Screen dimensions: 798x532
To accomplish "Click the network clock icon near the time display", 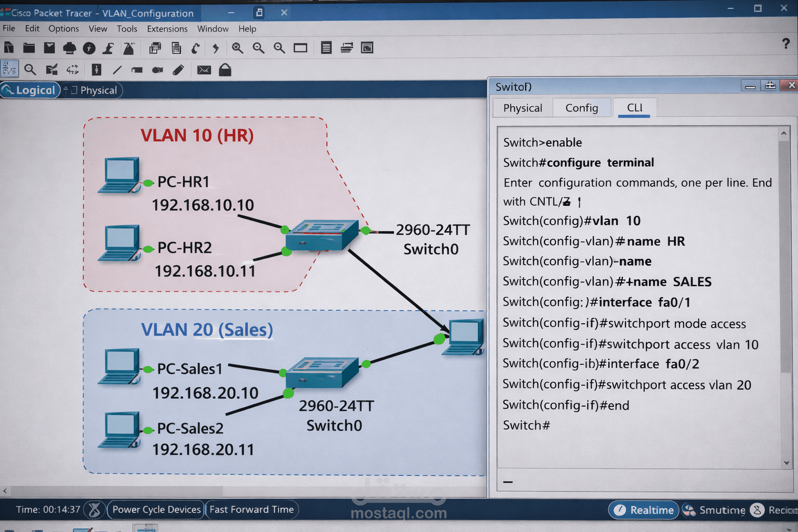I will pyautogui.click(x=94, y=510).
